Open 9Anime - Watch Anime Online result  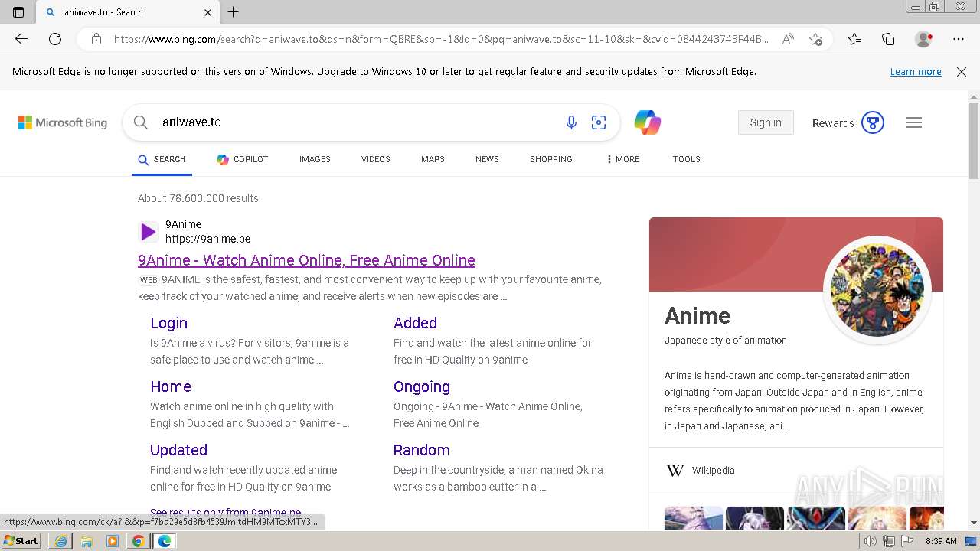[306, 260]
